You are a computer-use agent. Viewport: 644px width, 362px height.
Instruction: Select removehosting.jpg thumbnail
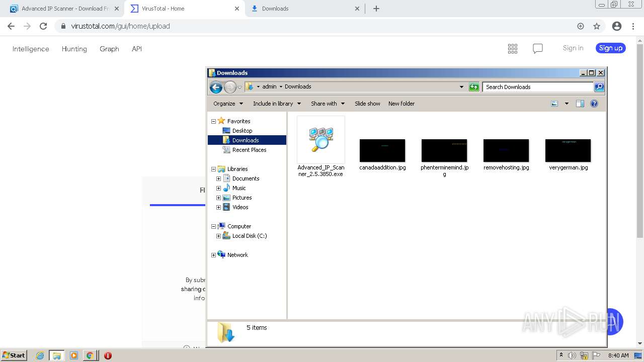[506, 151]
